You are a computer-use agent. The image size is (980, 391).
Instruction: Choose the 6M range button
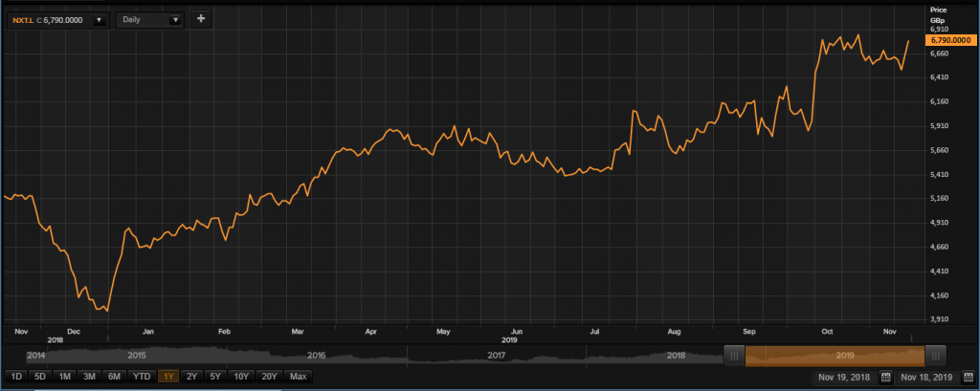115,377
